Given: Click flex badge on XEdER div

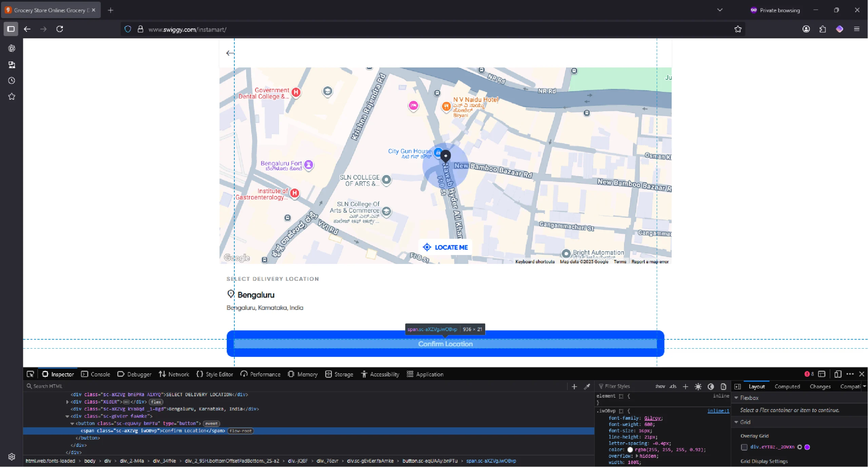Looking at the screenshot, I should tap(156, 402).
